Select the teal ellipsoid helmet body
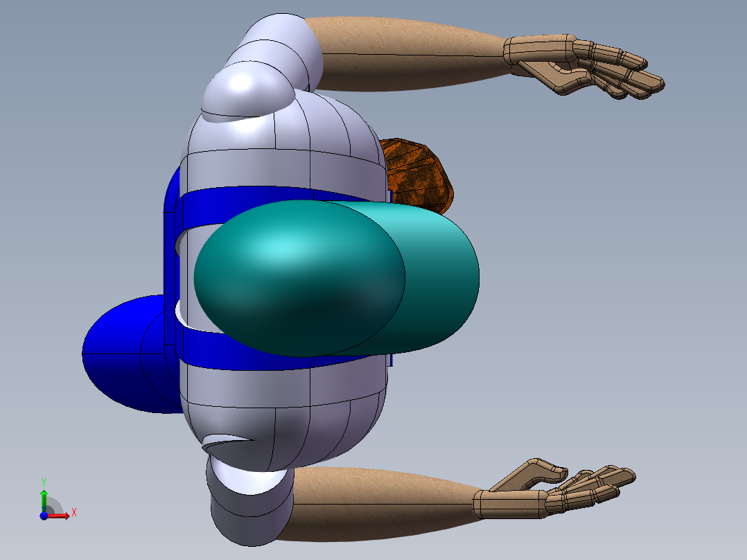The width and height of the screenshot is (747, 560). click(299, 279)
